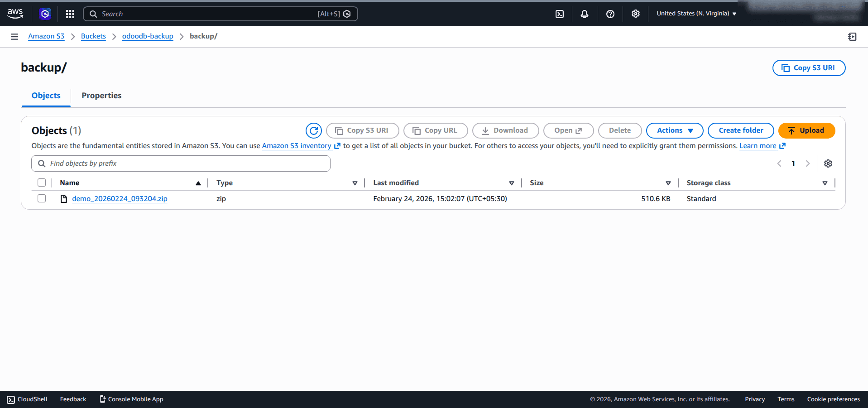Click the Copy URL button
868x408 pixels.
tap(436, 130)
